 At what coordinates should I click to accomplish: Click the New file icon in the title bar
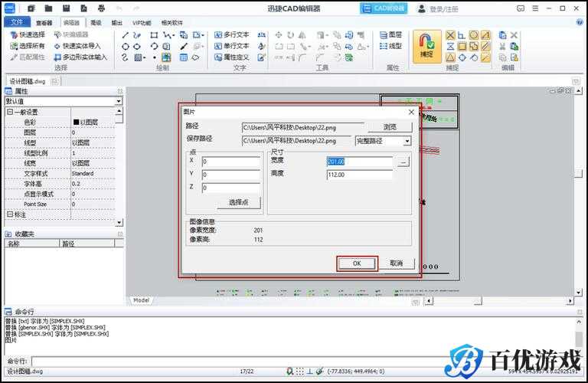(31, 8)
